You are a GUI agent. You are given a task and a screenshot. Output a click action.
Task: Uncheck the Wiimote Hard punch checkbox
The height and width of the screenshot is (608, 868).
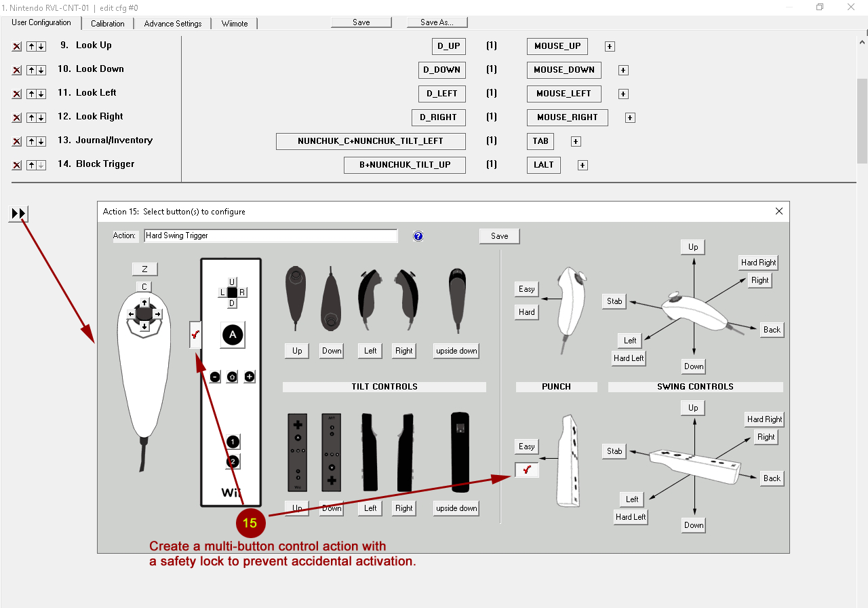pyautogui.click(x=526, y=470)
